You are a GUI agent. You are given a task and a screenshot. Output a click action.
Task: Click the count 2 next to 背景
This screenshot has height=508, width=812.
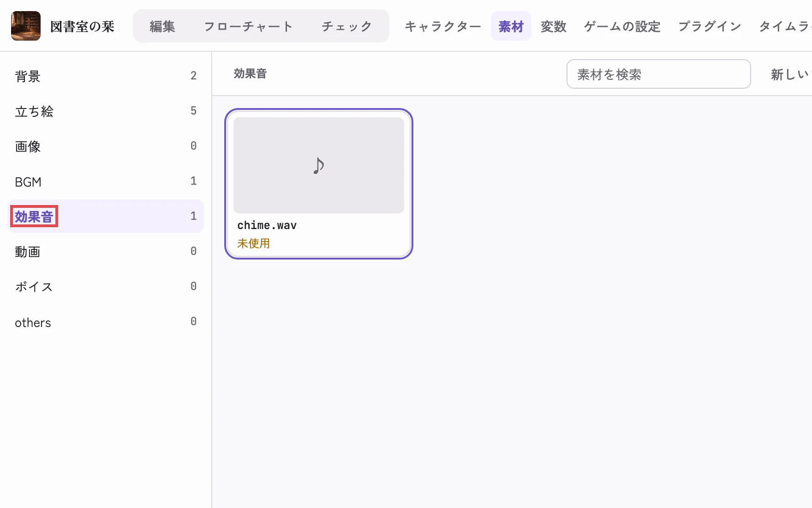(x=193, y=76)
